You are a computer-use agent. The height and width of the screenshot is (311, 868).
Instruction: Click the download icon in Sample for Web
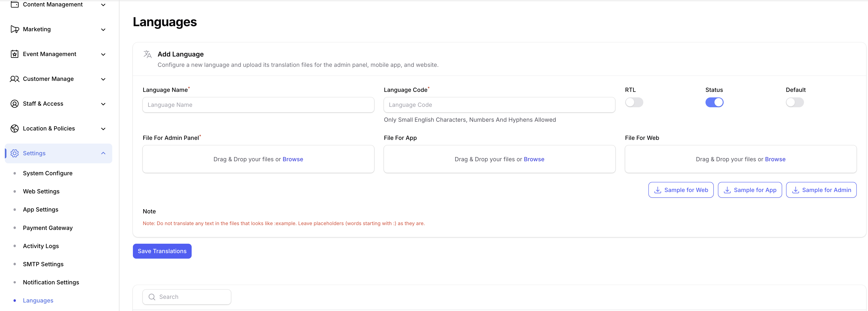[x=657, y=190]
